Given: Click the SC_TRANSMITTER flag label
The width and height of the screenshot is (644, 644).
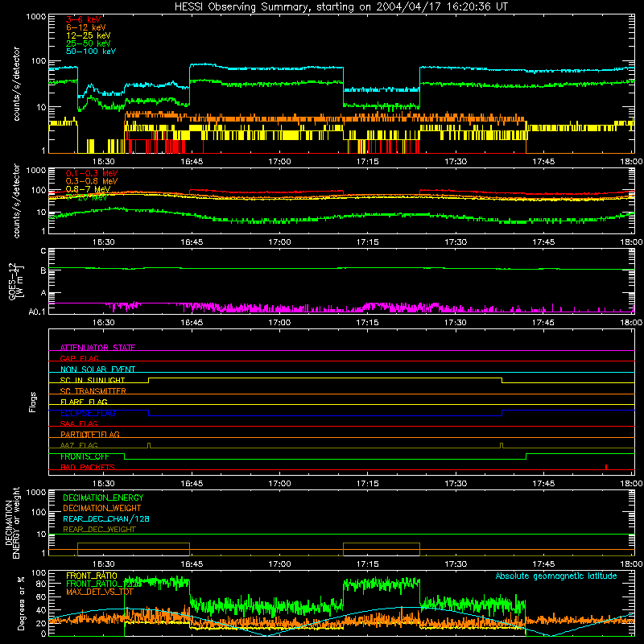Looking at the screenshot, I should pos(93,390).
